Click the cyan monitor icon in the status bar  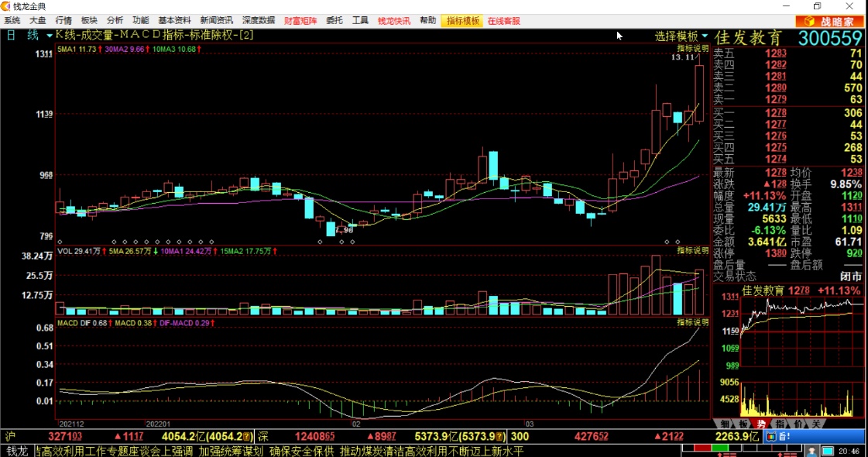pyautogui.click(x=827, y=452)
